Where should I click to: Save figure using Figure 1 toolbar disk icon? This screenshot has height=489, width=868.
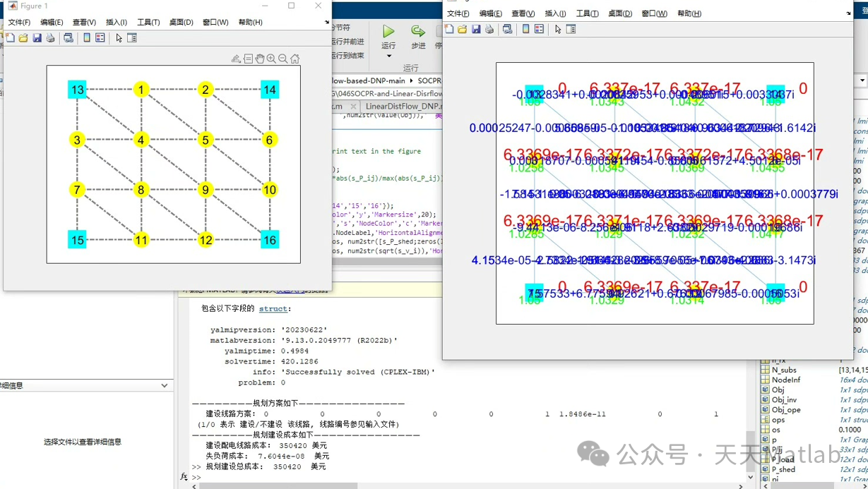coord(37,38)
